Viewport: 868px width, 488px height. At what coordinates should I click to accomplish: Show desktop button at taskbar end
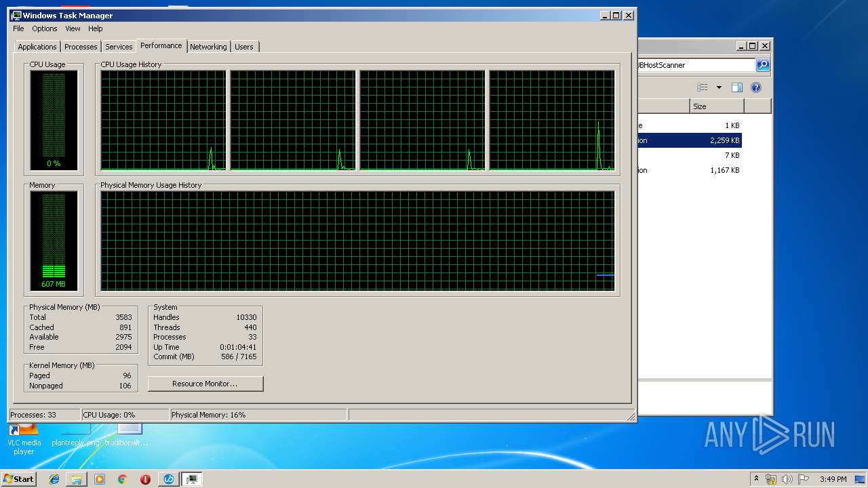[861, 479]
